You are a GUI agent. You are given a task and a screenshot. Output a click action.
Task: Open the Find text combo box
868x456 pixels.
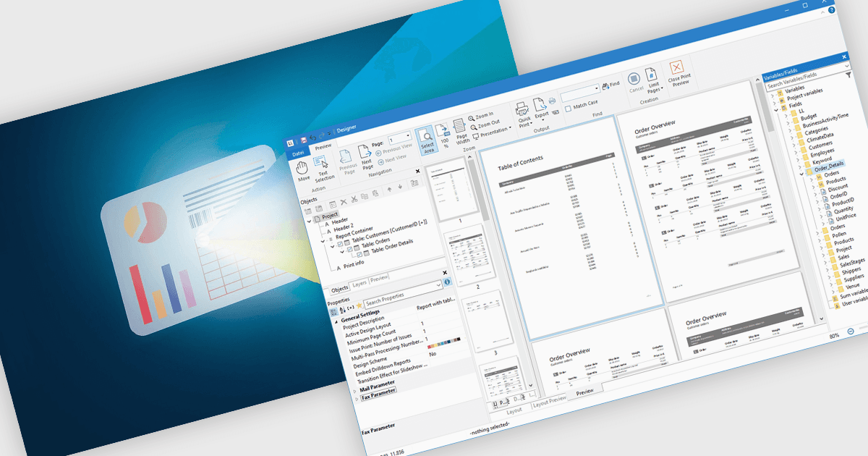pos(580,93)
